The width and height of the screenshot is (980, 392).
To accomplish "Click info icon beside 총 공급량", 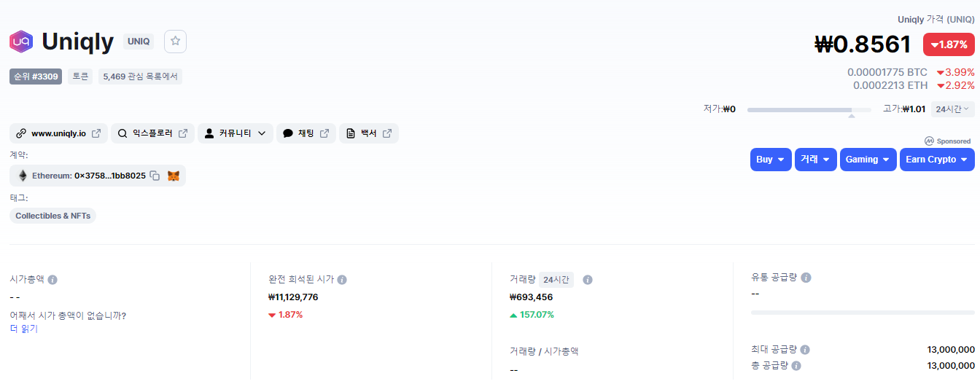I will [x=796, y=366].
